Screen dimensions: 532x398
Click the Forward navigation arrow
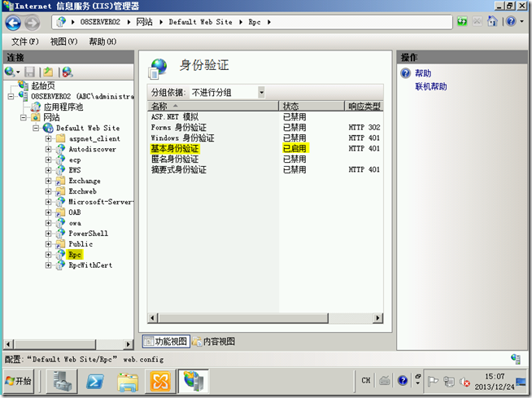coord(33,23)
